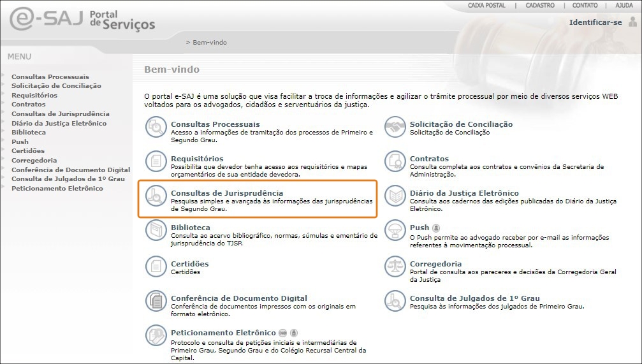Screen dimensions: 642x364
Task: Select Consulta de Julgados de 1º Grau in side menu
Action: [68, 178]
